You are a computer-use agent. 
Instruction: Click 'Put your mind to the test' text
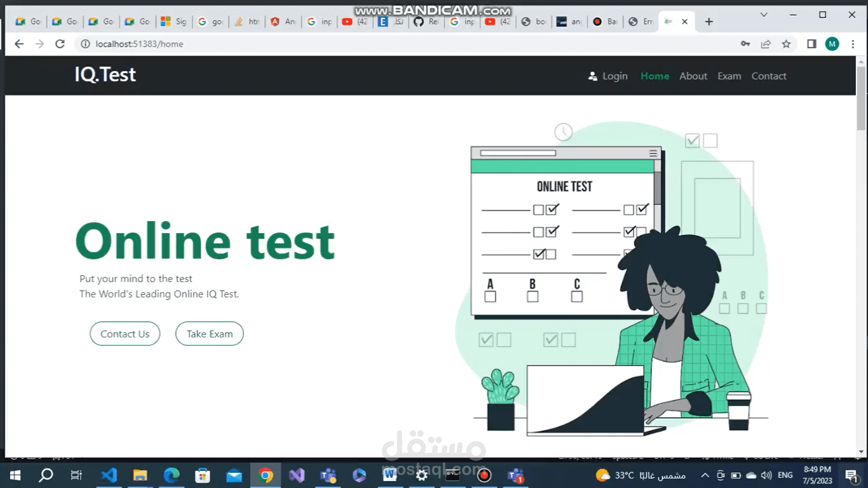click(x=136, y=279)
